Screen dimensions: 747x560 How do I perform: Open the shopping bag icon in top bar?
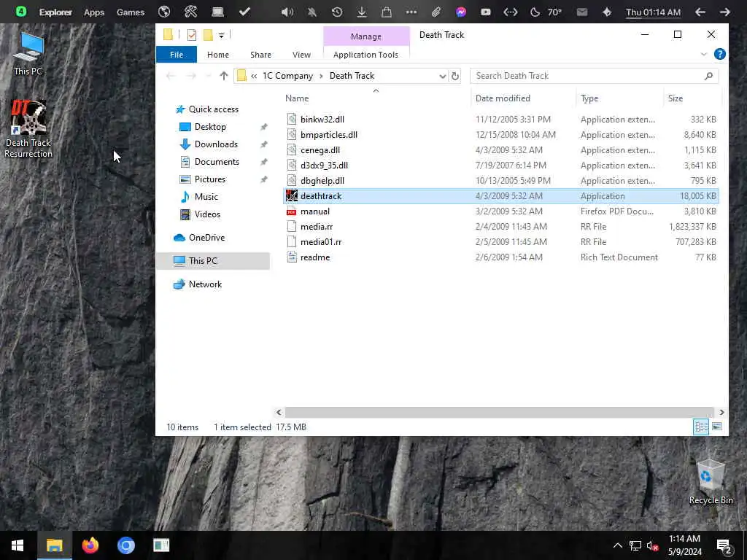387,12
